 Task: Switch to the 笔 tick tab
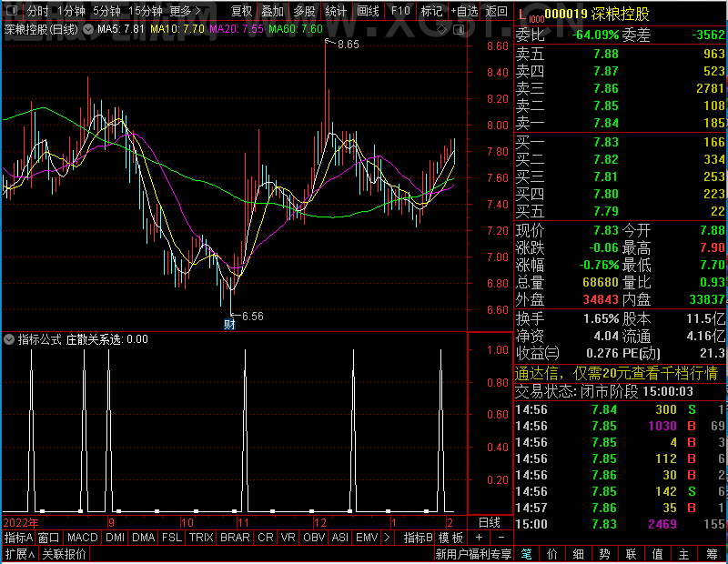pos(526,554)
